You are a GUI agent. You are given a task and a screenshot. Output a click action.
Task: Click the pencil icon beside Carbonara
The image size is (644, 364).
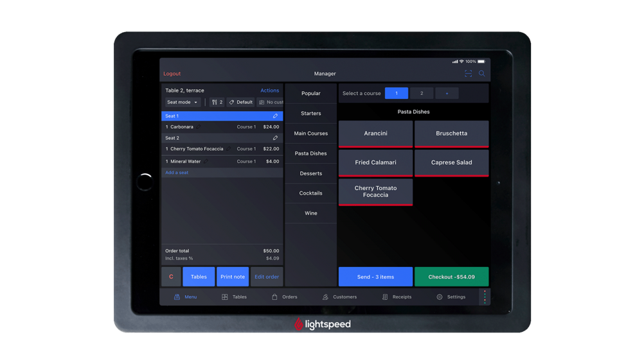[x=199, y=127]
